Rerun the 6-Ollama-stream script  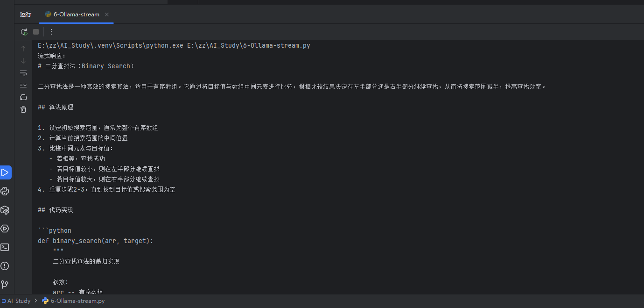[x=24, y=32]
